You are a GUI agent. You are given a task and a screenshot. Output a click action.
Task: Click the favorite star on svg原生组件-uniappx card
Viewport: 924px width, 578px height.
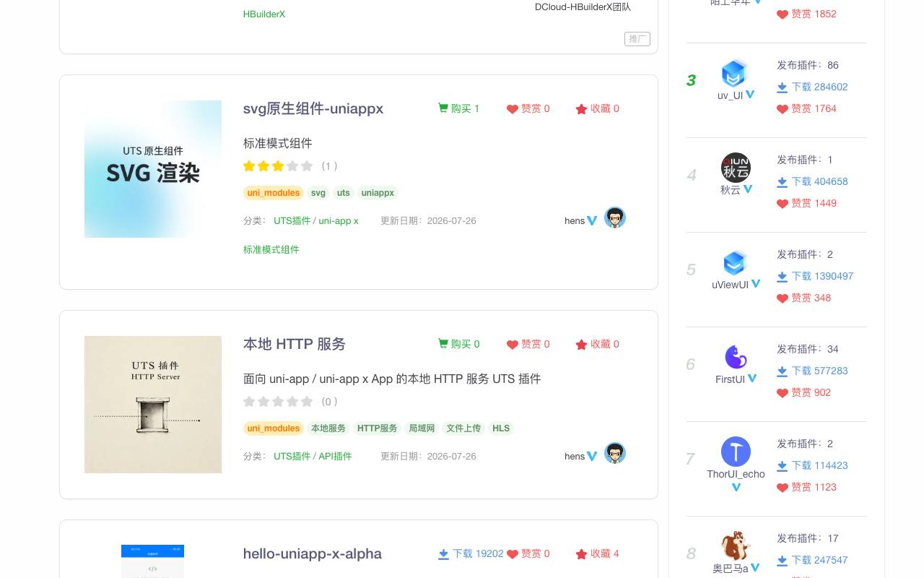(581, 109)
